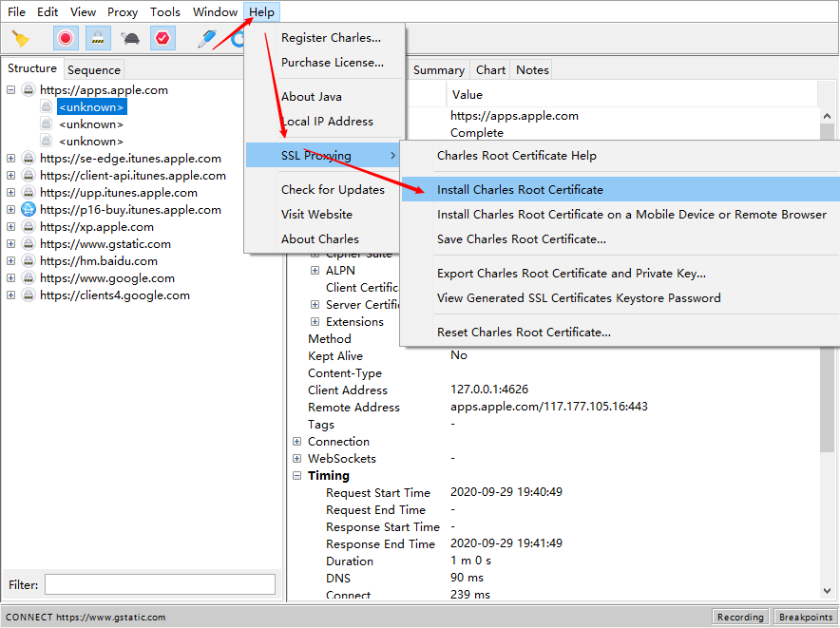Select Install Charles Root Certificate
Image resolution: width=840 pixels, height=628 pixels.
620,190
